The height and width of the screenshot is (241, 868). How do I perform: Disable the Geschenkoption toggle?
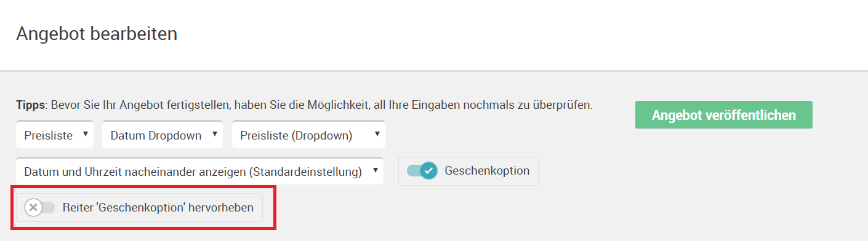pyautogui.click(x=422, y=171)
